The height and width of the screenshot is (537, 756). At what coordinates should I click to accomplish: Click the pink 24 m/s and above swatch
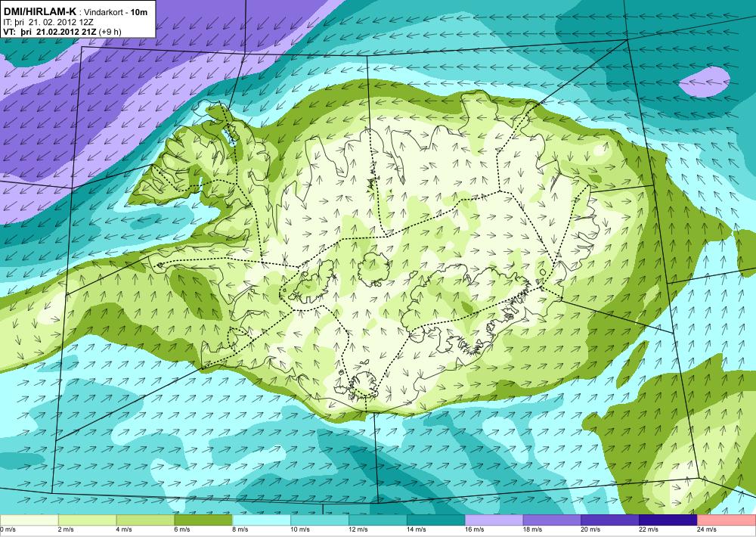click(727, 520)
